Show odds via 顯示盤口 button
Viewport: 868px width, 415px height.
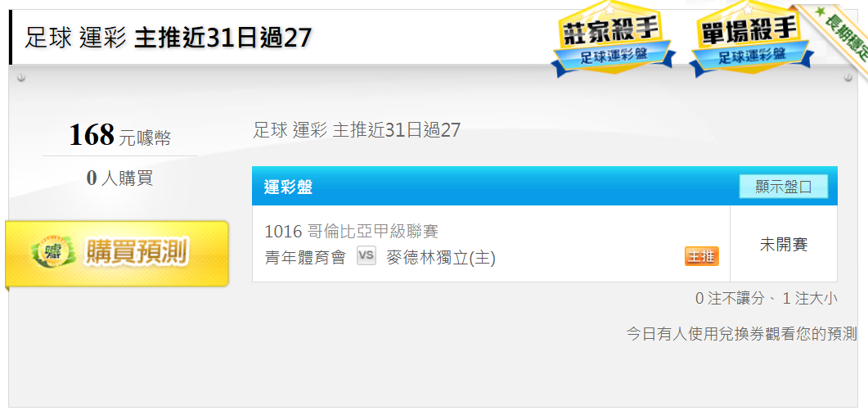click(x=783, y=187)
